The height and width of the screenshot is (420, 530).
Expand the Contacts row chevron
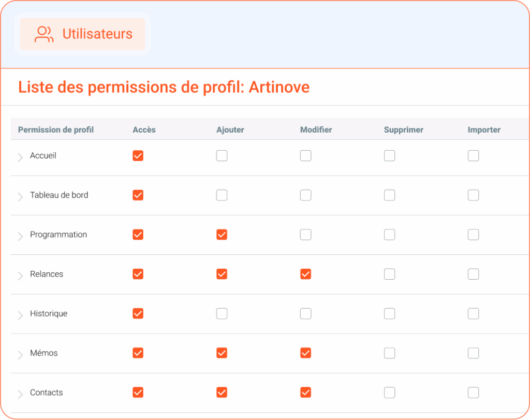(x=20, y=394)
